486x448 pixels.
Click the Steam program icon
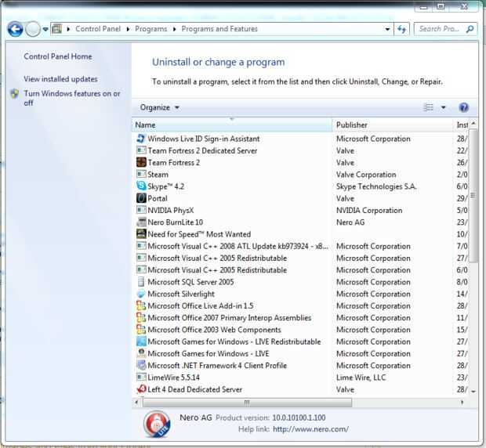[x=141, y=175]
